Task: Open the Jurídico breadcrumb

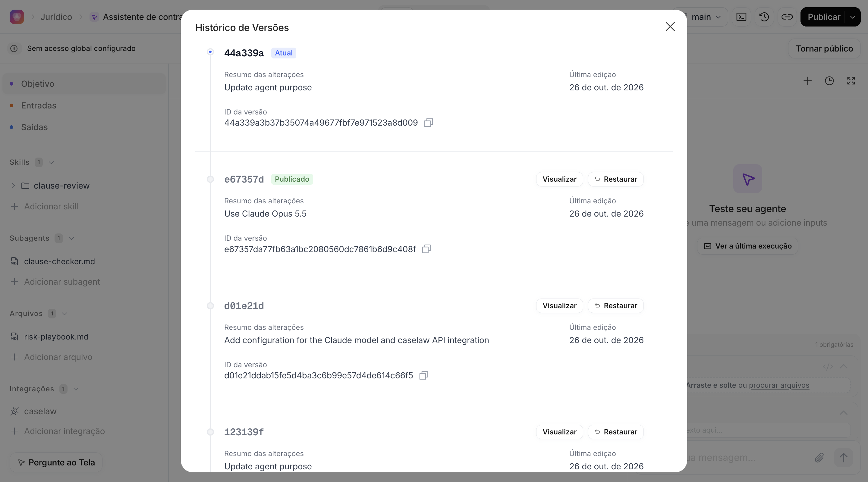Action: 56,17
